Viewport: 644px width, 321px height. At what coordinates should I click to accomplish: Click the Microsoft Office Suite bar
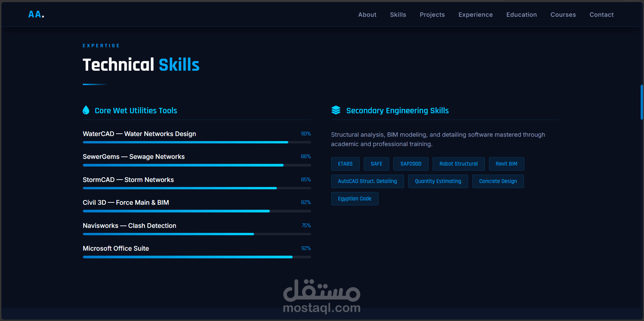(x=197, y=257)
